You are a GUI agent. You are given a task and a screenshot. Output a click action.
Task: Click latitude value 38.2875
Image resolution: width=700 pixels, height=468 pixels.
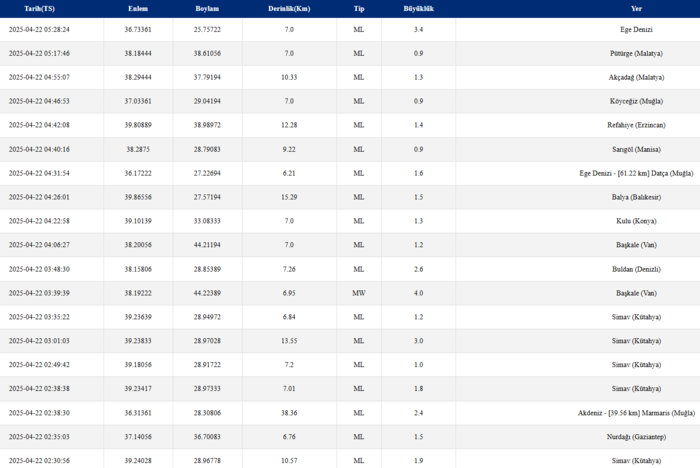tap(138, 149)
